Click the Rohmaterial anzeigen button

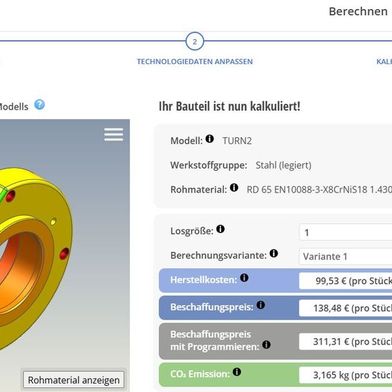click(73, 380)
